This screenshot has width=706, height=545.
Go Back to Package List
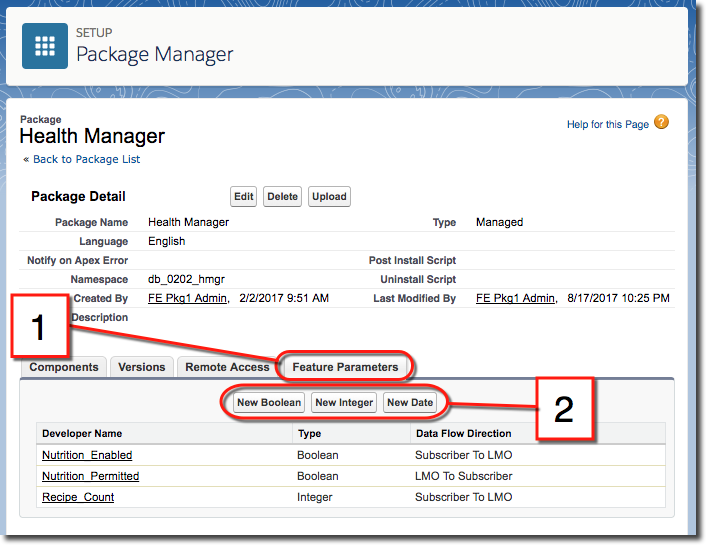[86, 159]
